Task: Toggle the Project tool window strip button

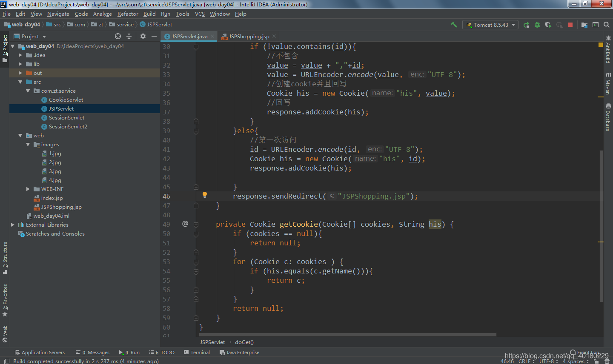Action: [x=5, y=48]
